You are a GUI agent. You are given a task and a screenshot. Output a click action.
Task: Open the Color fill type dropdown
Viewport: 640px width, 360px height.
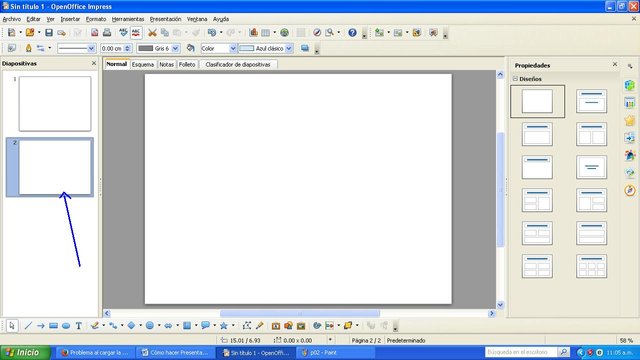[233, 48]
